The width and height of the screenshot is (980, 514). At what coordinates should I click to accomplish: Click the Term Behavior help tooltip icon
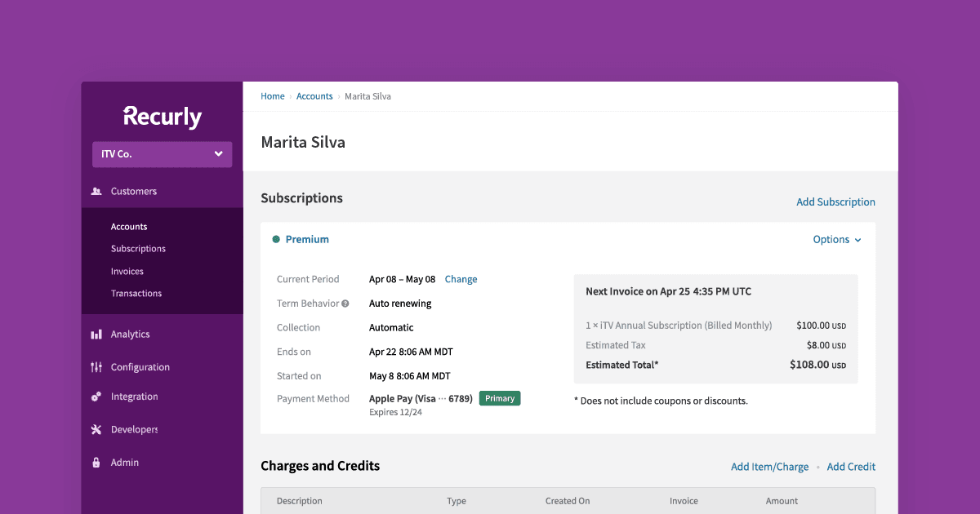click(345, 303)
